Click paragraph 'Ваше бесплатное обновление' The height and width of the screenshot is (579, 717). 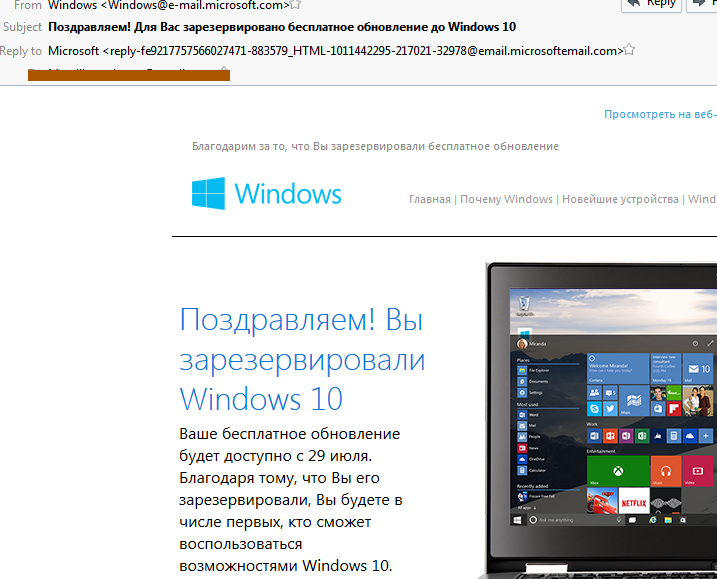[x=291, y=499]
